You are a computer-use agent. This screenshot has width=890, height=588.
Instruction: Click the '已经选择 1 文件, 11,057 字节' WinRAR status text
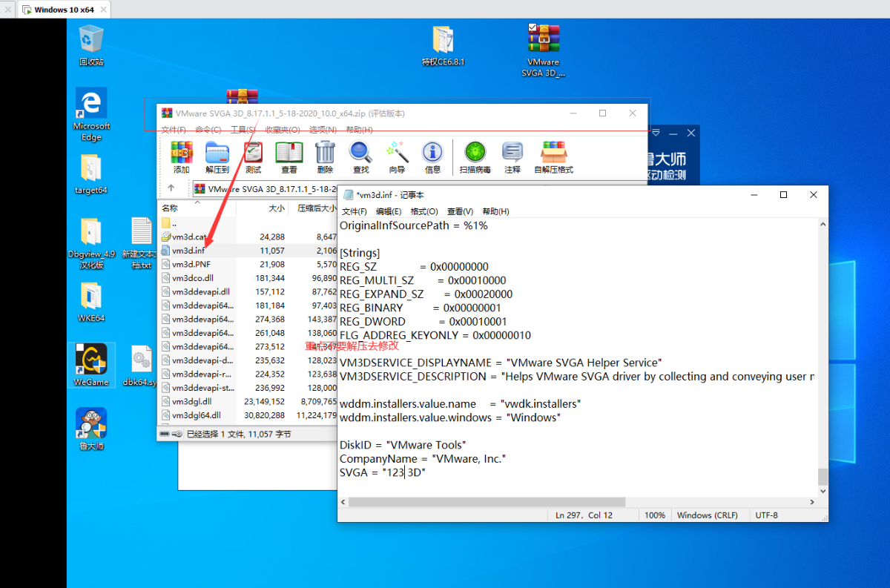(239, 434)
